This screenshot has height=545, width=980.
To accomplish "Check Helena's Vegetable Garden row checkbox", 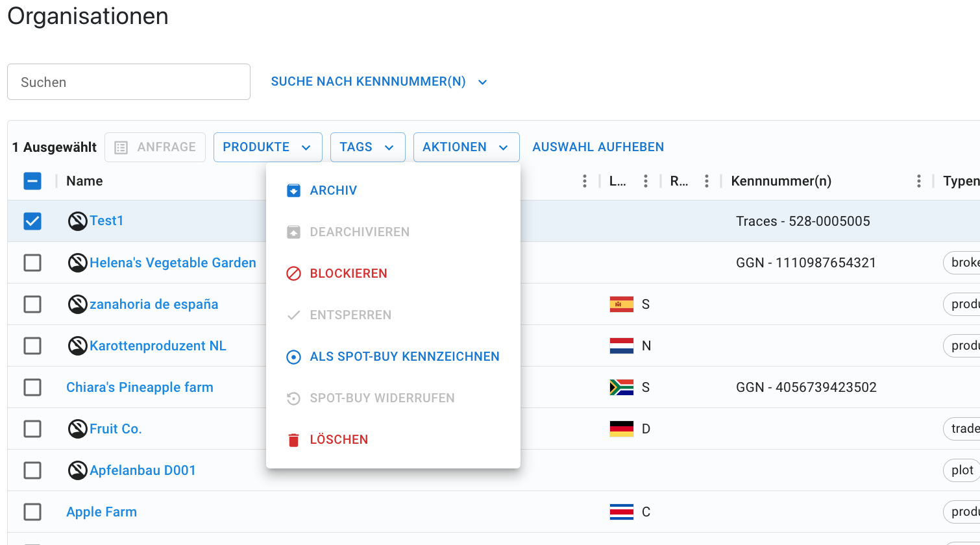I will (x=32, y=263).
